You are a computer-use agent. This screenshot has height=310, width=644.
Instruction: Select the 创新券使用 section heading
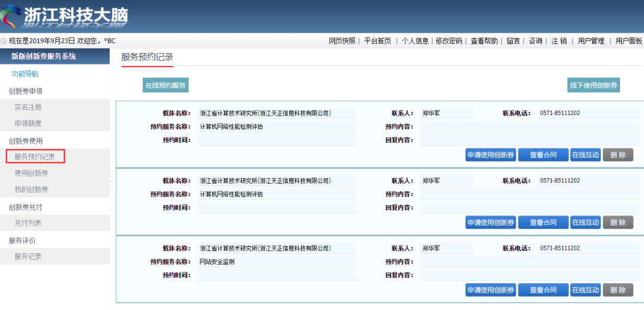[x=26, y=141]
